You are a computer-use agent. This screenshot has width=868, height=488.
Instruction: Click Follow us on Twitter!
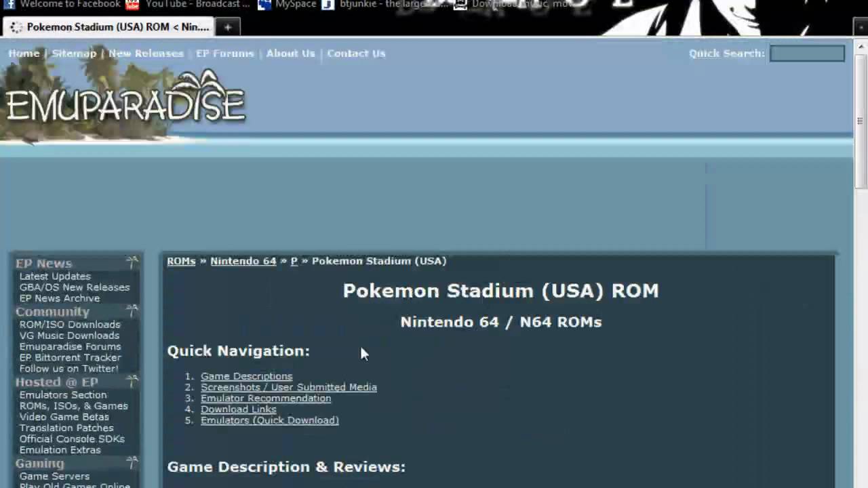point(68,369)
